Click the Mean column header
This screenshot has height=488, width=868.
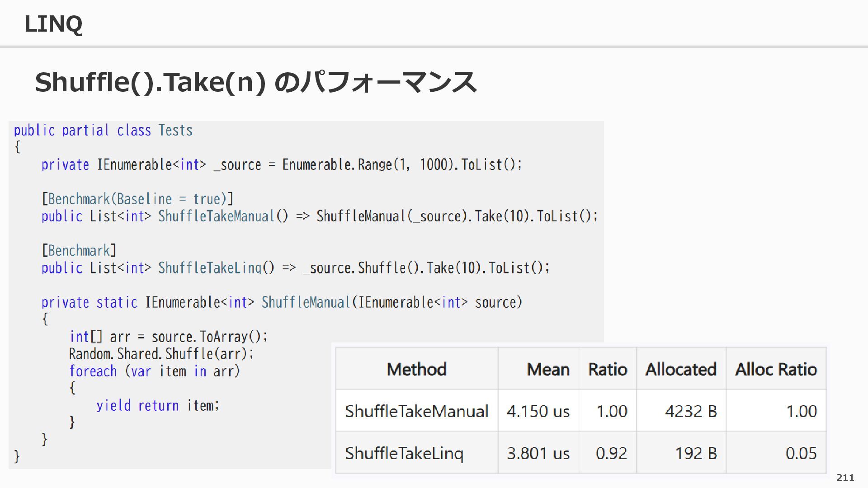(547, 369)
